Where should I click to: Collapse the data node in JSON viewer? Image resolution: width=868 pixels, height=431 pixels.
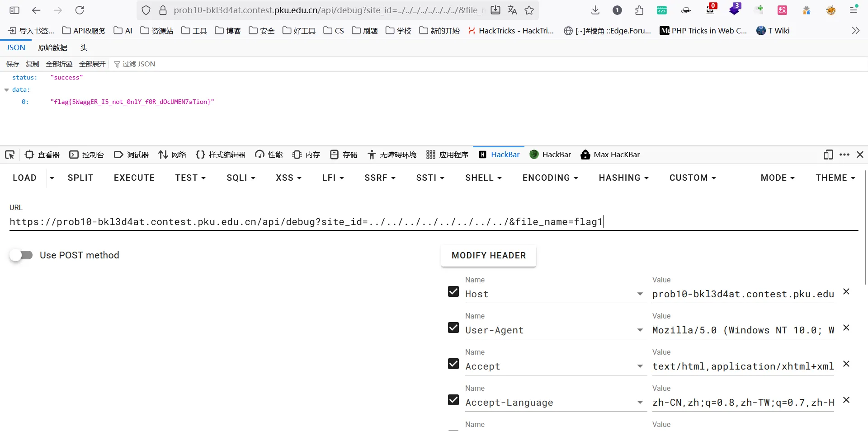[7, 90]
